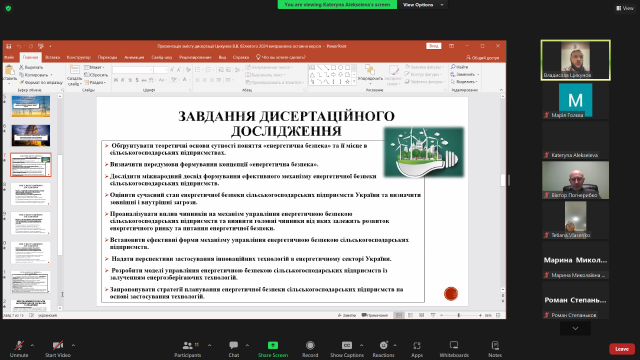Switch to the Слайд-шоу (Slide Show) tab
This screenshot has height=360, width=640.
coord(162,58)
